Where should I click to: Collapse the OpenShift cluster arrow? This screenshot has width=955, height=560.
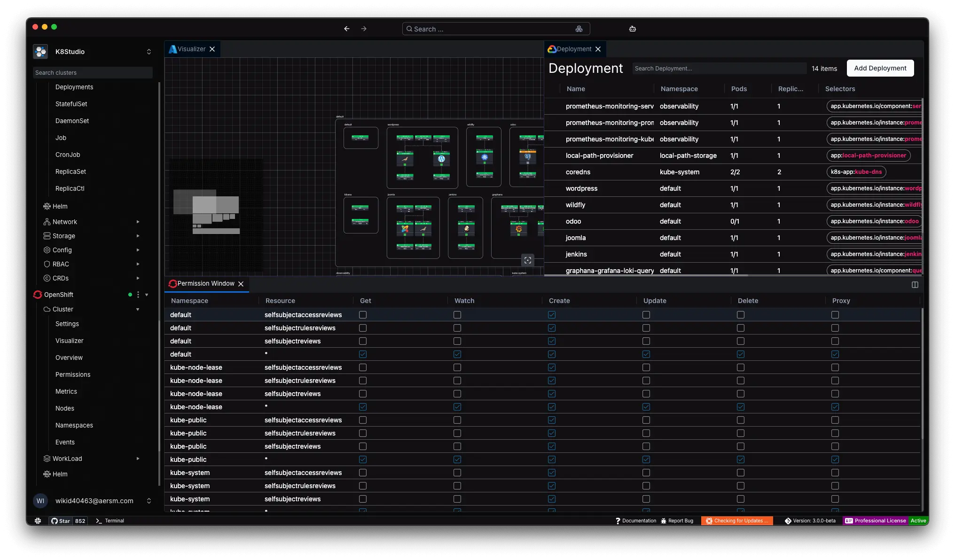click(147, 295)
